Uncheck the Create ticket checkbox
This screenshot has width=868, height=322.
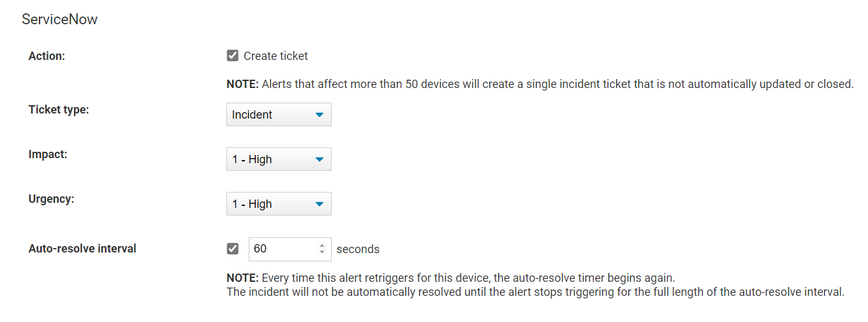click(x=233, y=55)
